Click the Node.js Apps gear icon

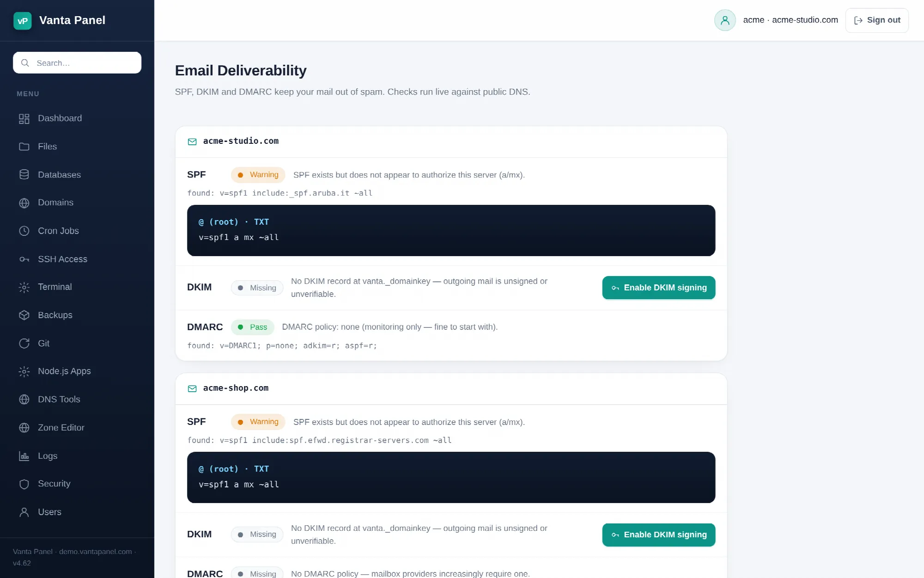pyautogui.click(x=24, y=371)
